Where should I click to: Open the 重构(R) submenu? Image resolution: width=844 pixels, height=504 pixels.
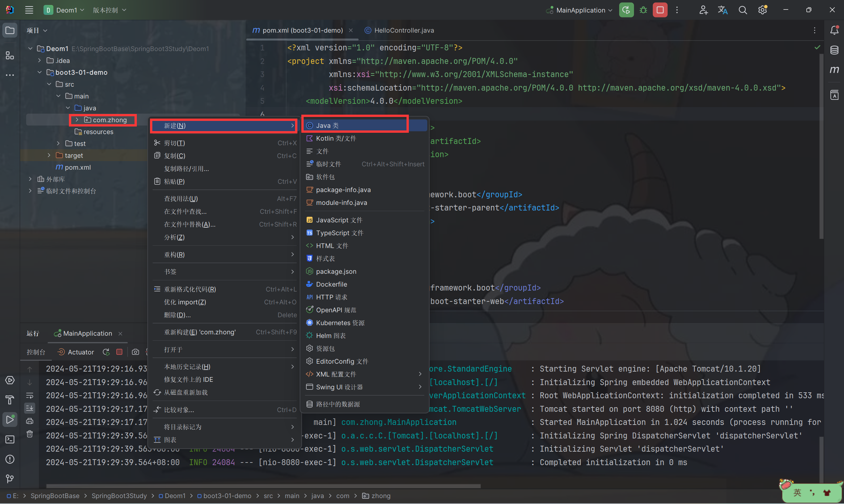pos(225,255)
